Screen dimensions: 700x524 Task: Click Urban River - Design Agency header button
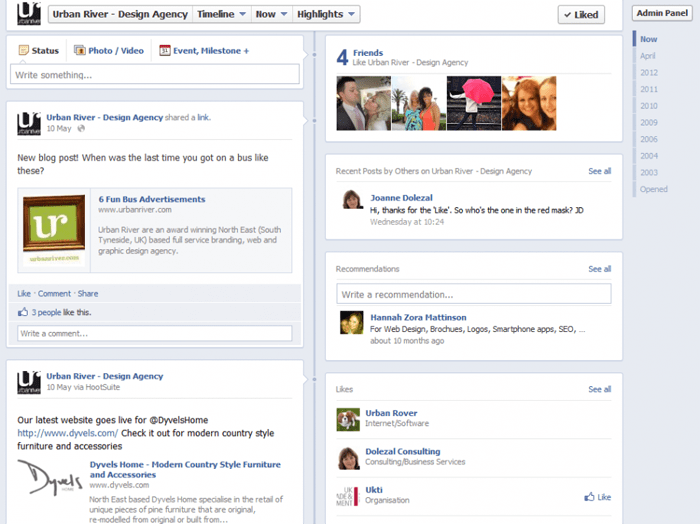(120, 14)
